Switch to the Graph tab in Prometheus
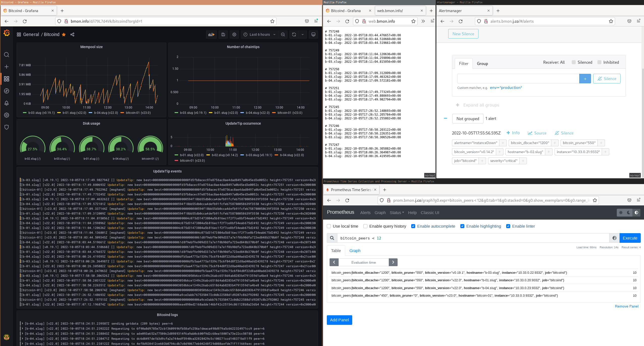The image size is (644, 346). [x=355, y=251]
